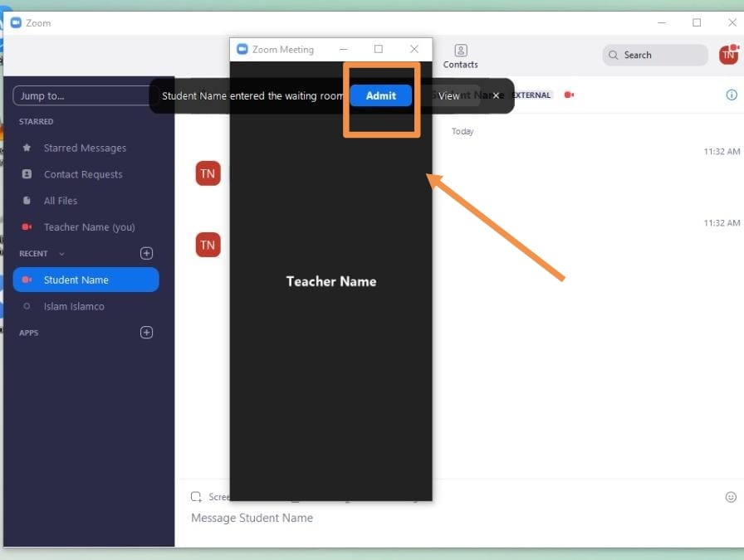Click the second TN avatar in chat
Image resolution: width=744 pixels, height=560 pixels.
[x=208, y=245]
